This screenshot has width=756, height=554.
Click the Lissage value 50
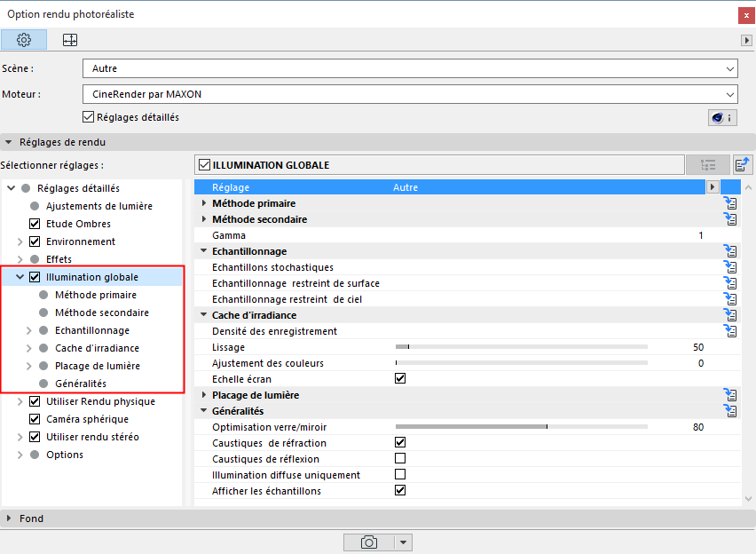(698, 347)
